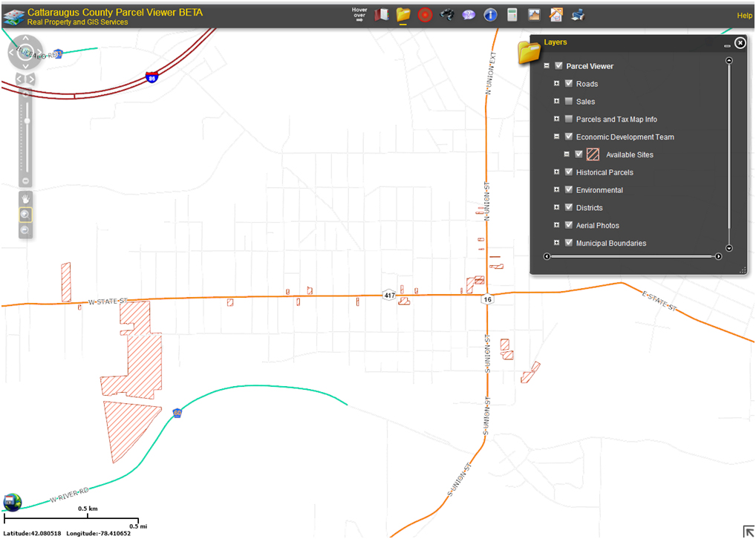Expand the Roads layer node
The width and height of the screenshot is (756, 539).
557,84
